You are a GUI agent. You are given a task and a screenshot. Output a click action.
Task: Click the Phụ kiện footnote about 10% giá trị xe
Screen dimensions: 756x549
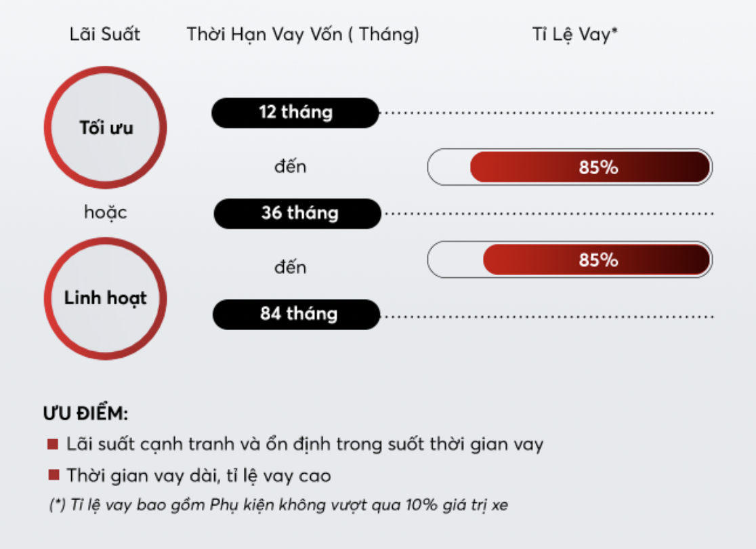coord(278,506)
